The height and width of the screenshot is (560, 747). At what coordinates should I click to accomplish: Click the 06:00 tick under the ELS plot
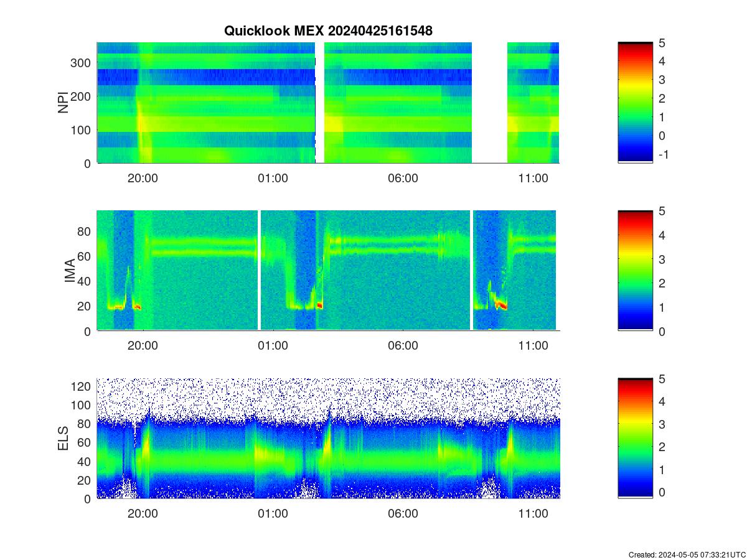403,514
